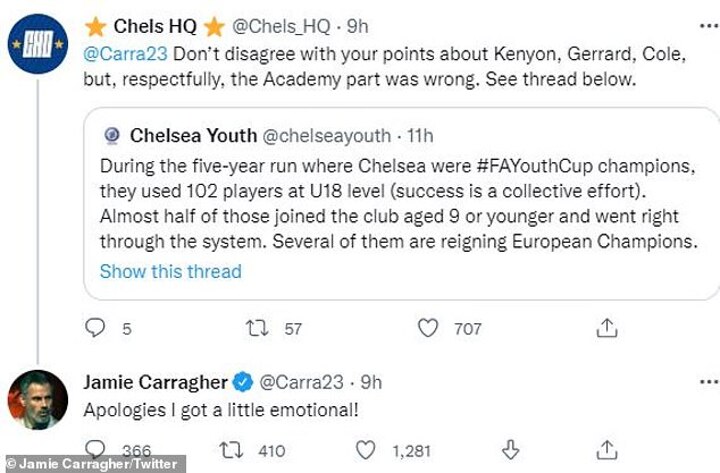Share the Chels HQ tweet
The height and width of the screenshot is (473, 720).
[x=606, y=327]
